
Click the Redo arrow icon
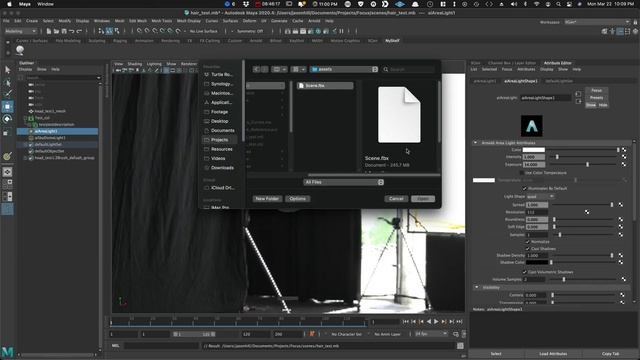point(80,31)
